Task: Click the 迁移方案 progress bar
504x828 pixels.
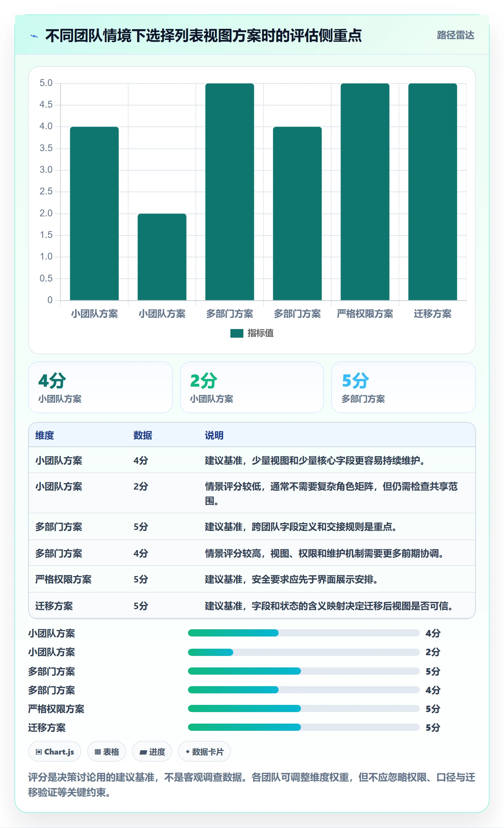Action: coord(304,727)
